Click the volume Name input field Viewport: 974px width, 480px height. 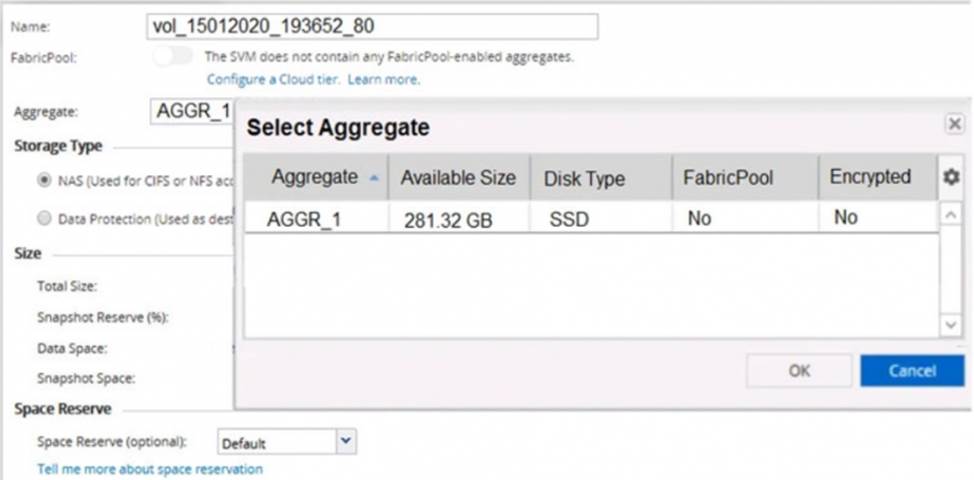373,27
